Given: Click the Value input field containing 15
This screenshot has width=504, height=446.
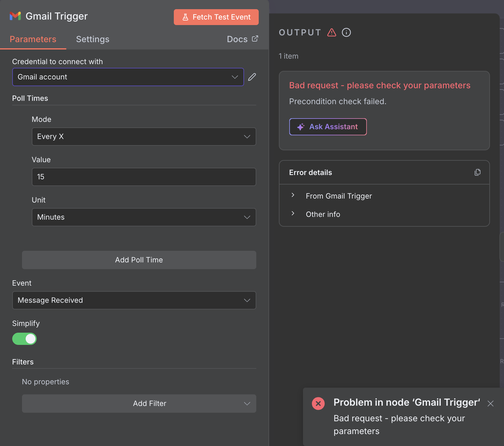Looking at the screenshot, I should (x=144, y=177).
